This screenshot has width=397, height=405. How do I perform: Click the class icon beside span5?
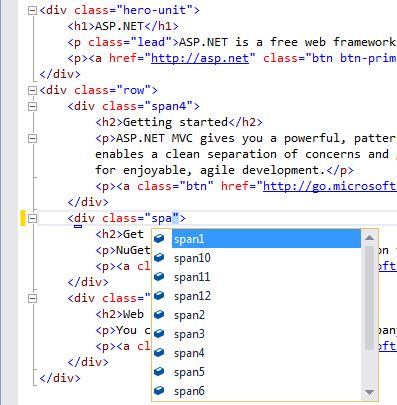coord(160,371)
